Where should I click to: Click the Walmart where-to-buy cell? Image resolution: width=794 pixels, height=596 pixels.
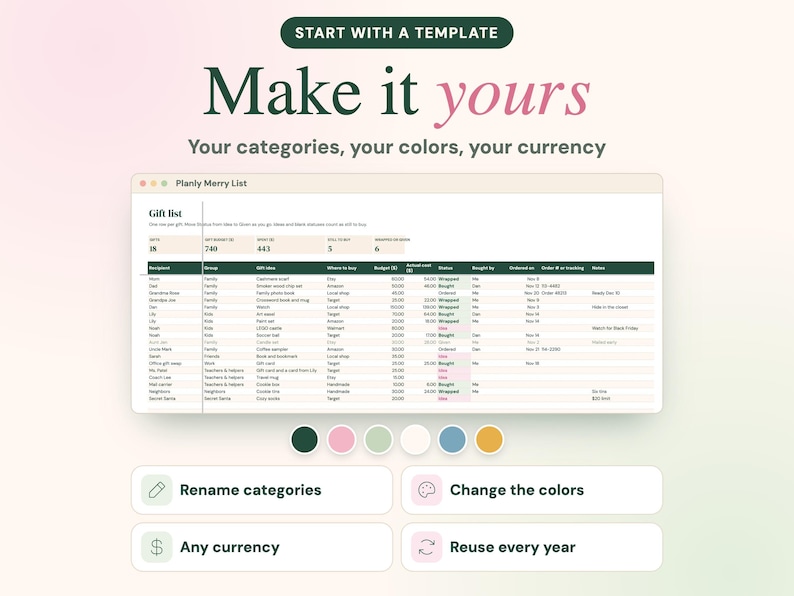335,328
